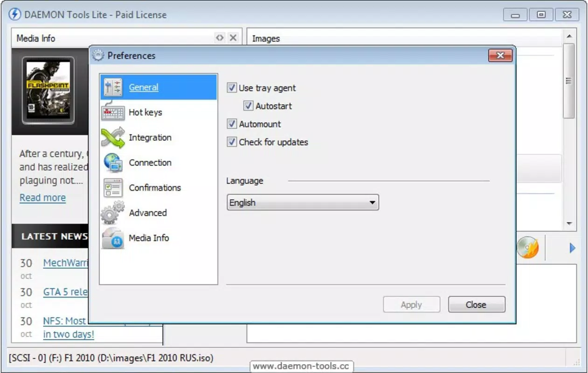Click the Media Info panel float arrows icon
The image size is (588, 373).
point(220,38)
